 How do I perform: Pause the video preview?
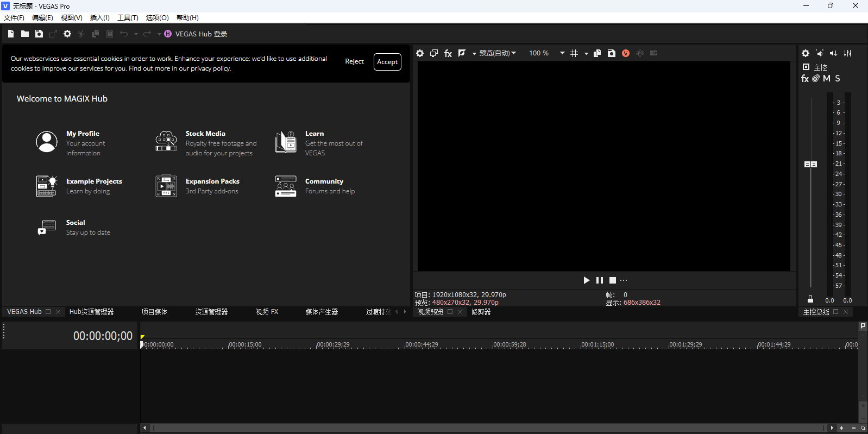coord(600,280)
